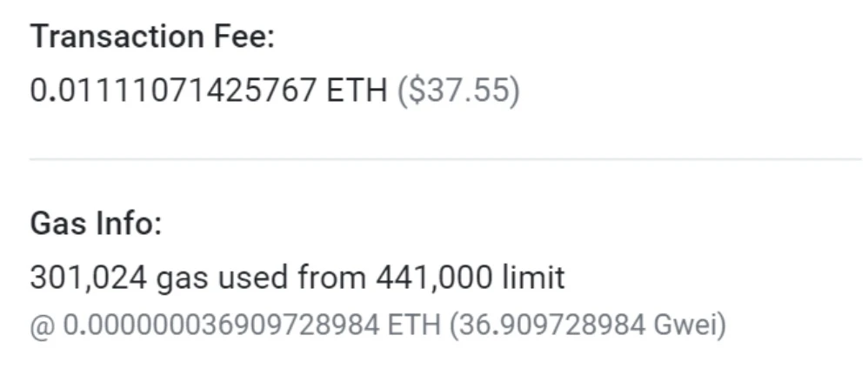
Task: Click the horizontal divider below the transaction fee
Action: coord(445,159)
